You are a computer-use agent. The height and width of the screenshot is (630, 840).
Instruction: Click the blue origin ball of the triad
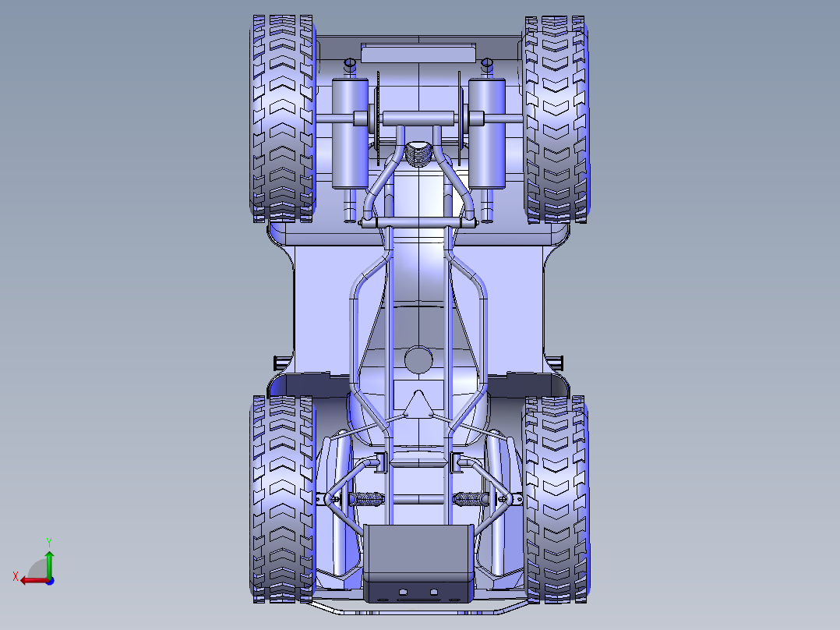[50, 581]
